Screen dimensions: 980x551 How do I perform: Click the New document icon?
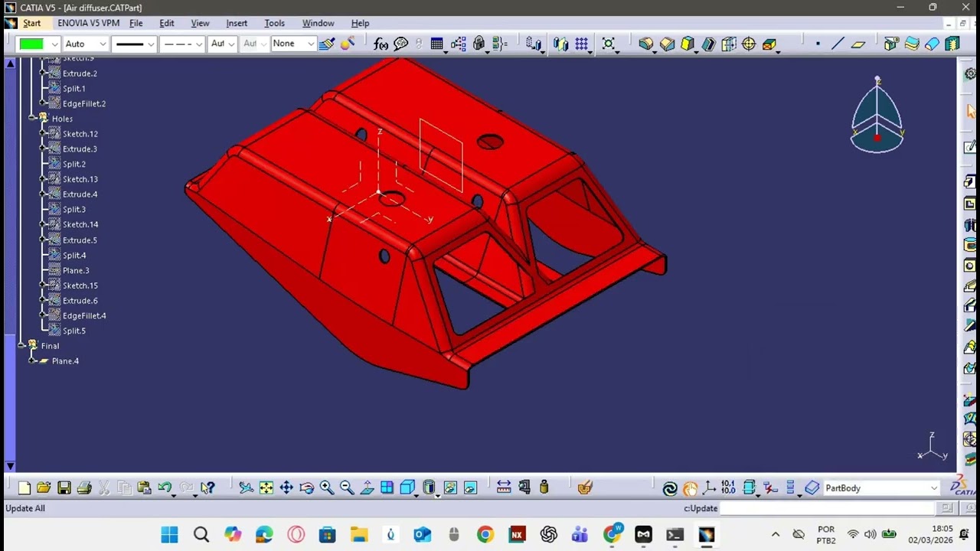(24, 487)
